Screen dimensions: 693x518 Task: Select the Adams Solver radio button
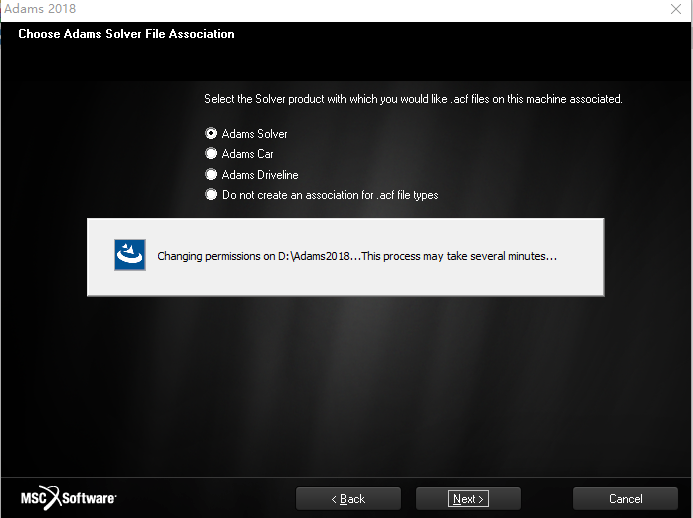pos(211,133)
